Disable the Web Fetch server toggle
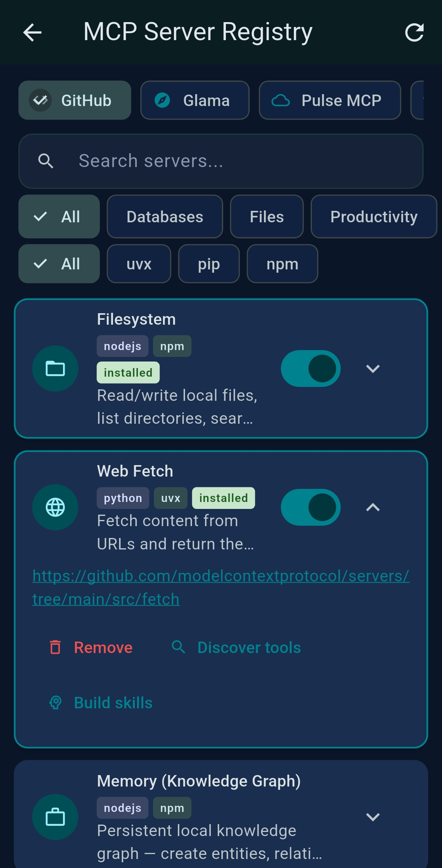This screenshot has width=442, height=868. pos(311,507)
